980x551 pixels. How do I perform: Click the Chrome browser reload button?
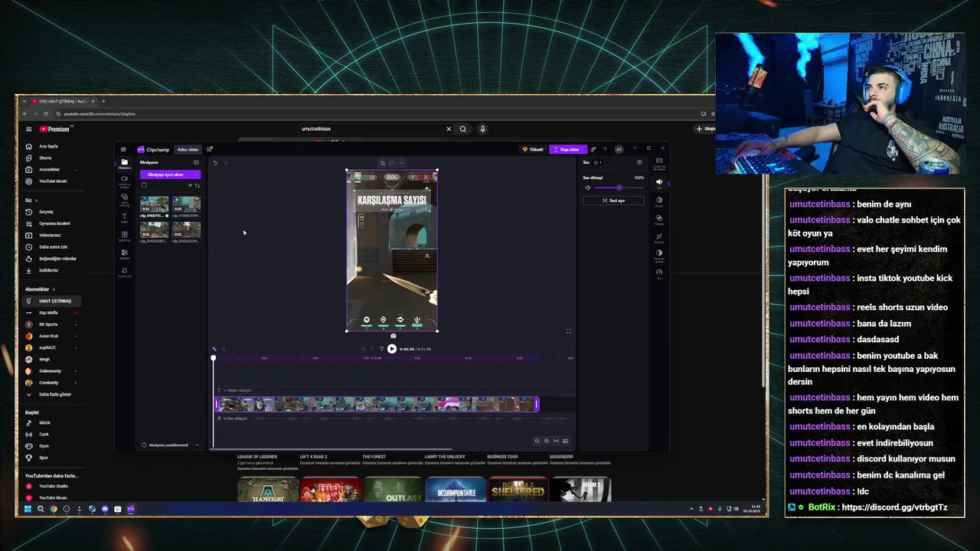point(45,113)
